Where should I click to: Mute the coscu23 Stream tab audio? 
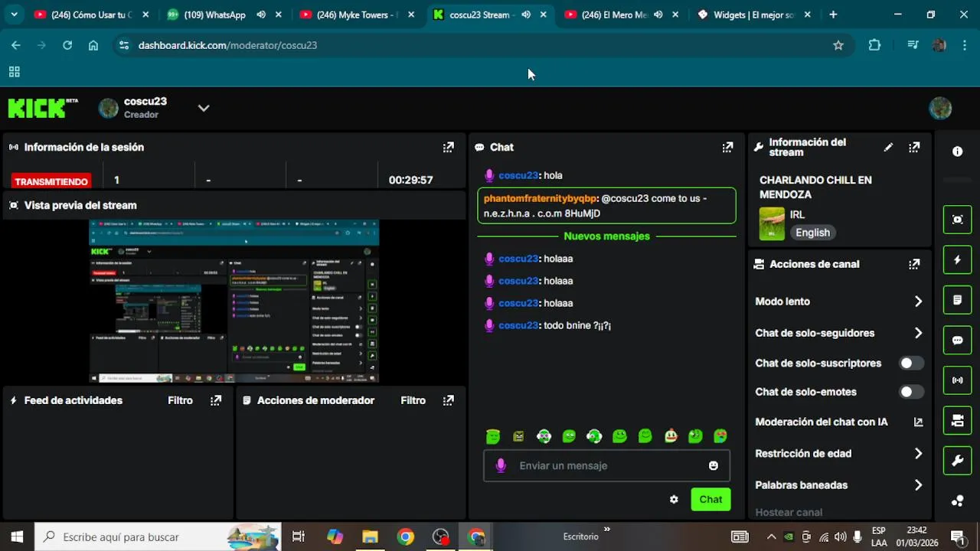click(526, 15)
